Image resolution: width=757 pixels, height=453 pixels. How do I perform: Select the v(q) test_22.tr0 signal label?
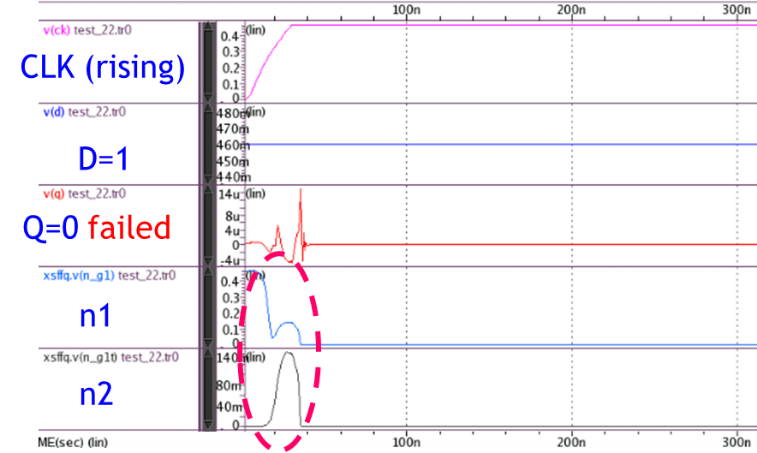tap(84, 194)
